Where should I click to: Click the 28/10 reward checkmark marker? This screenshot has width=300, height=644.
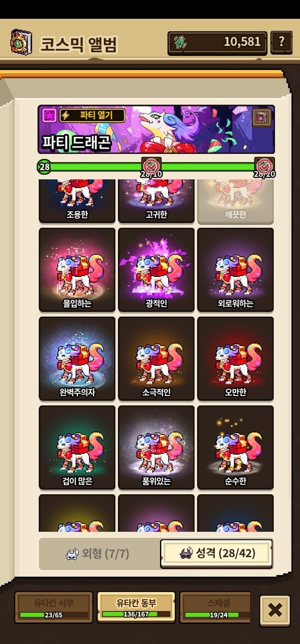point(151,167)
